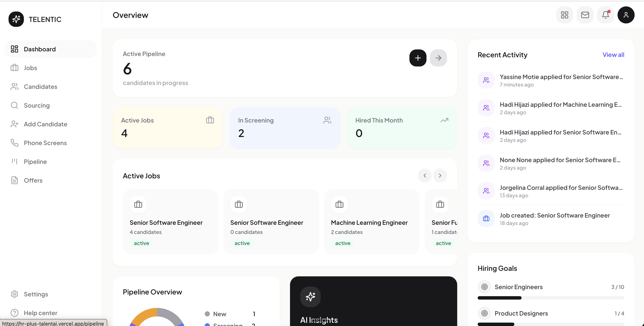Click the AI Insights sparkle icon
The height and width of the screenshot is (326, 644).
click(x=310, y=297)
